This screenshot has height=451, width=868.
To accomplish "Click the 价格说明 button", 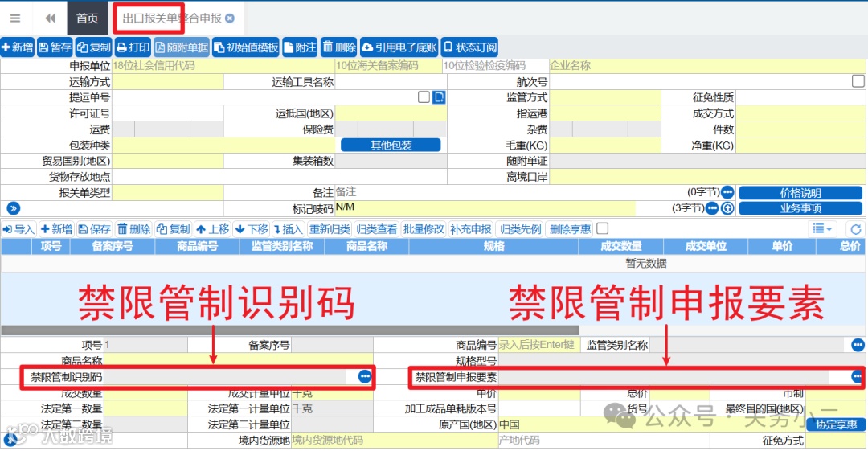I will pos(800,193).
